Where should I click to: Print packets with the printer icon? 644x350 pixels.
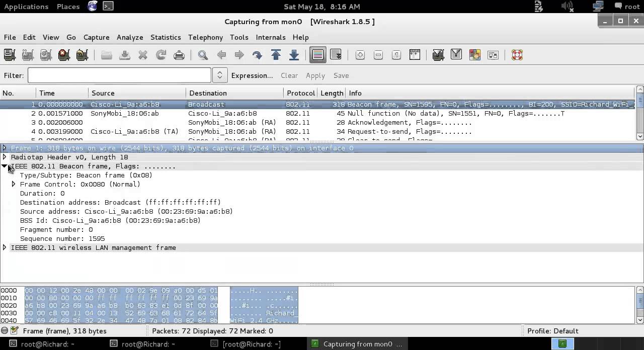[x=179, y=55]
